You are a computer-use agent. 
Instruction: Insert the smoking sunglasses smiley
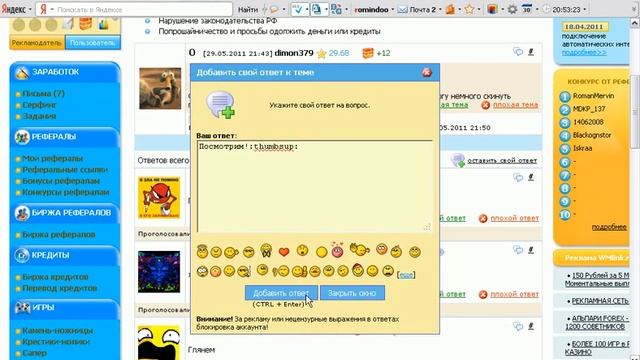(244, 271)
